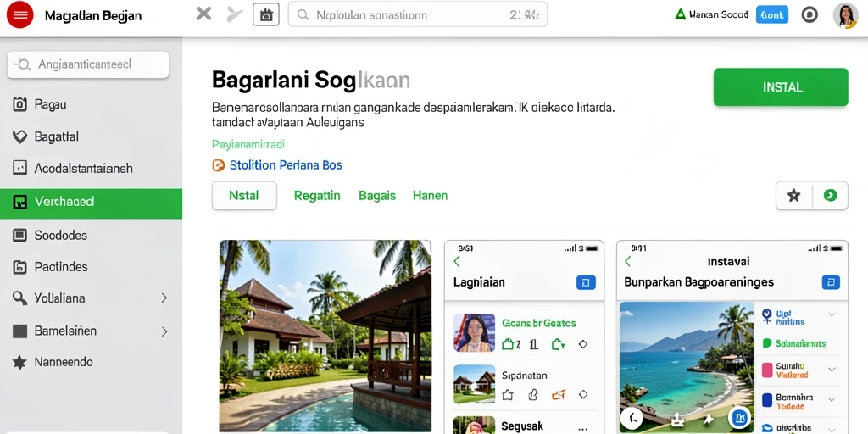868x434 pixels.
Task: Click the green INSTAL button
Action: tap(781, 87)
